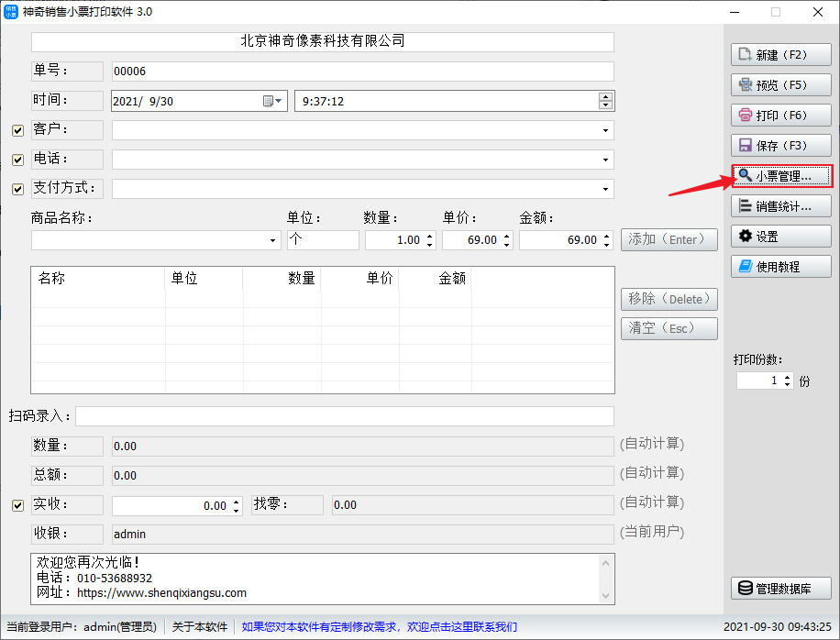Open the print preview (预览 F5)
This screenshot has height=640, width=840.
(780, 85)
